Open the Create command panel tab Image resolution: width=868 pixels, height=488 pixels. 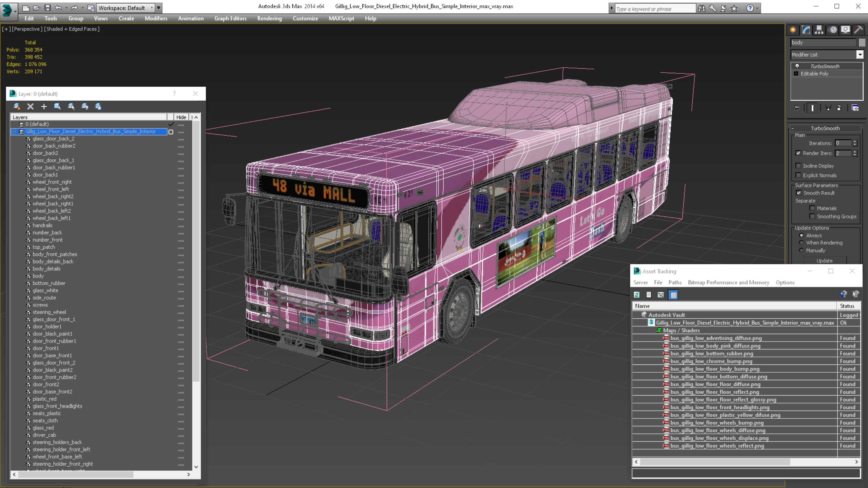[793, 30]
